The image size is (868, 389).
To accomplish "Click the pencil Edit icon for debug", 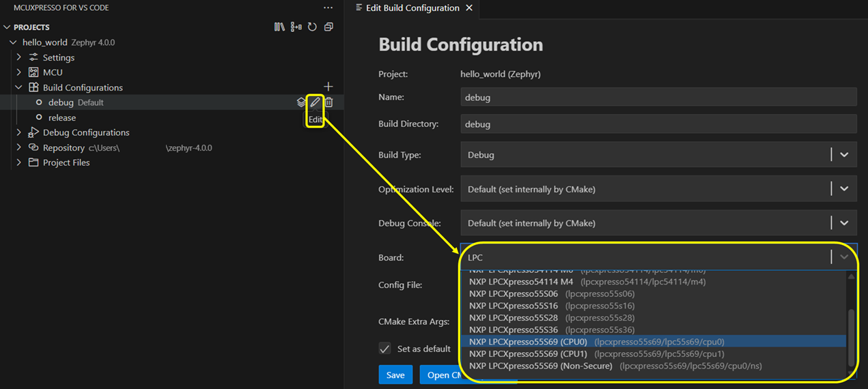I will tap(315, 102).
